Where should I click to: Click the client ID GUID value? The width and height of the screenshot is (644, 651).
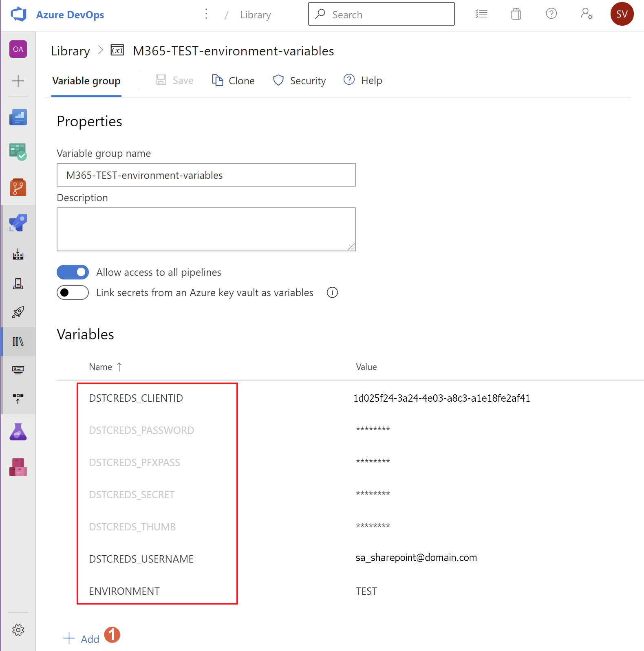tap(442, 398)
